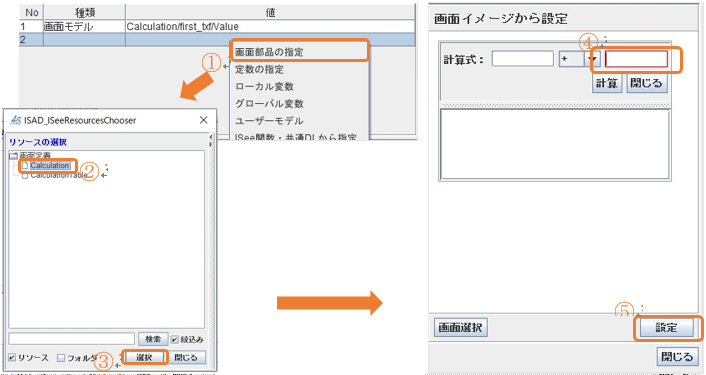The height and width of the screenshot is (375, 706).
Task: Focus the resource search text field
Action: click(72, 339)
